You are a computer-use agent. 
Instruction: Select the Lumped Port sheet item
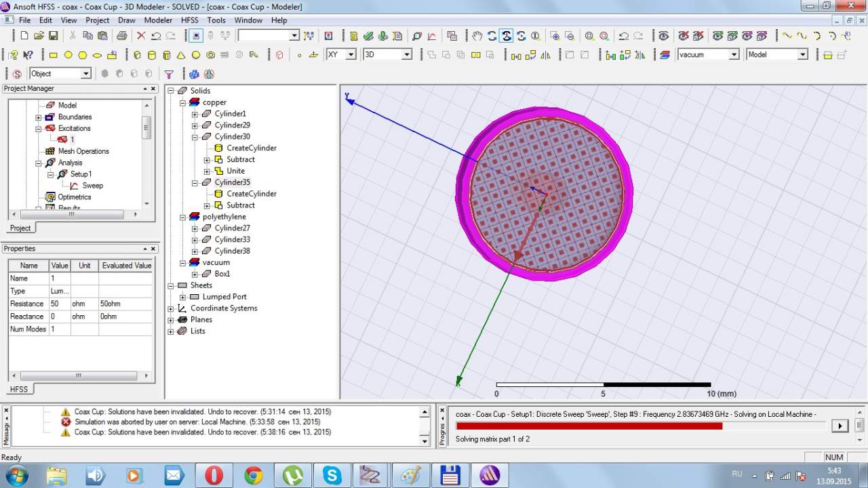click(224, 297)
